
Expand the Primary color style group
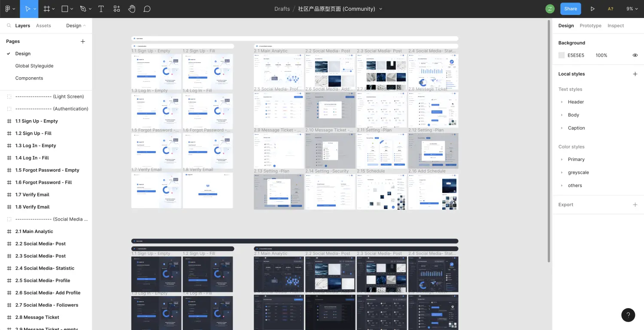(x=562, y=160)
